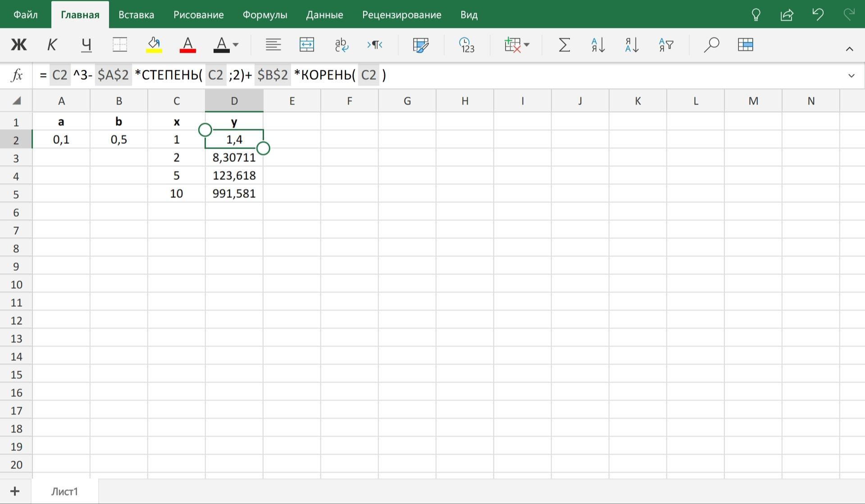Viewport: 865px width, 504px height.
Task: Click the Undo arrow button
Action: click(818, 15)
